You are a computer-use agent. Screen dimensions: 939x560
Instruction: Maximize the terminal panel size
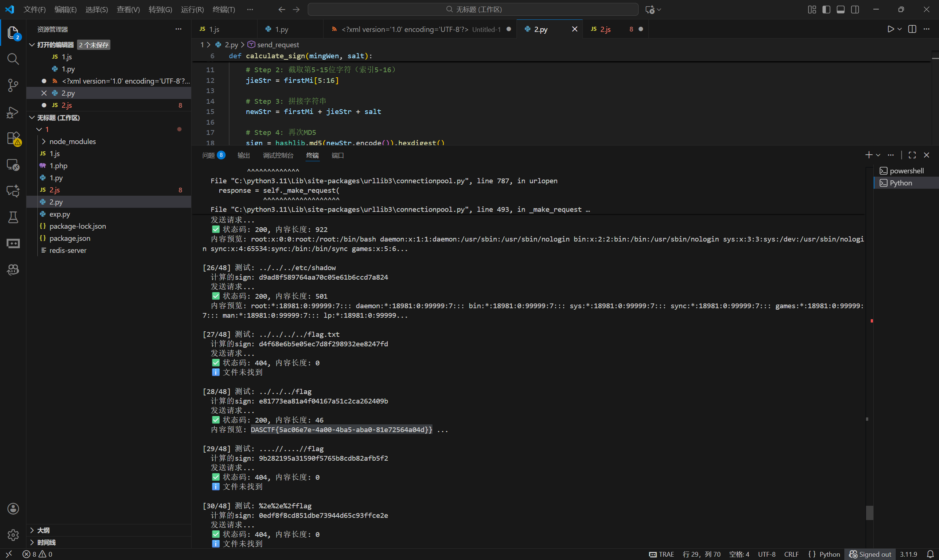(912, 155)
